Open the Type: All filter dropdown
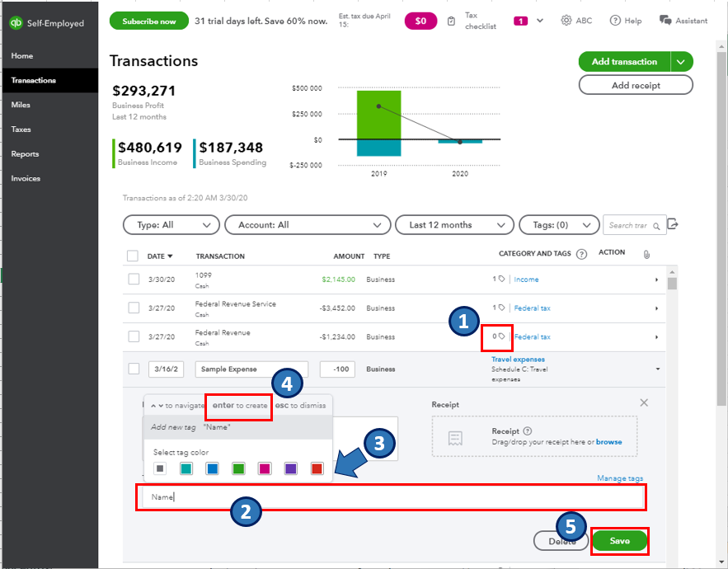The height and width of the screenshot is (569, 728). tap(171, 225)
